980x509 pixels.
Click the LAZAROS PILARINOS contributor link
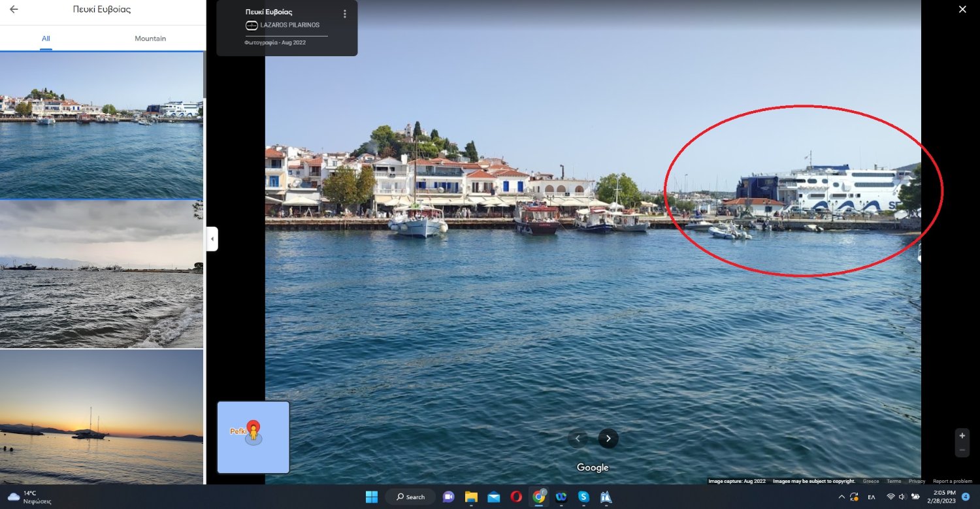289,25
